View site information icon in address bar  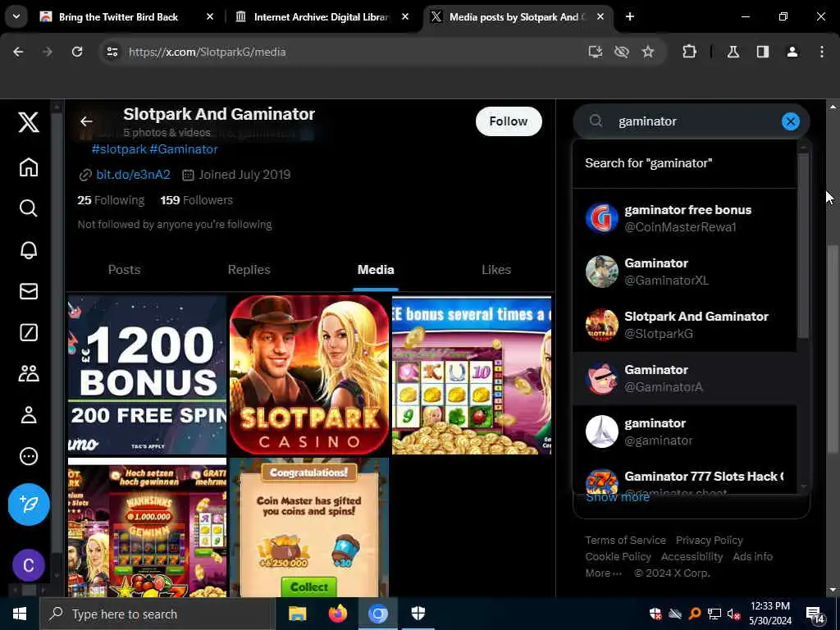112,52
